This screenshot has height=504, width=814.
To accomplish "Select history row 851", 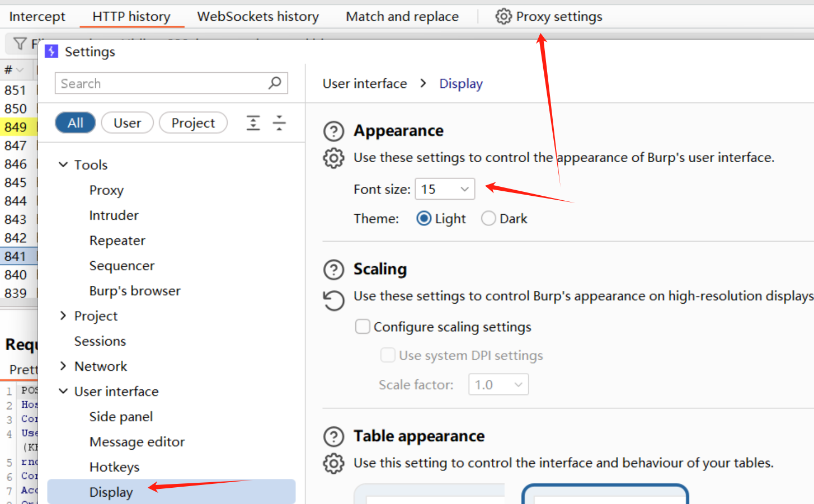I will (18, 90).
